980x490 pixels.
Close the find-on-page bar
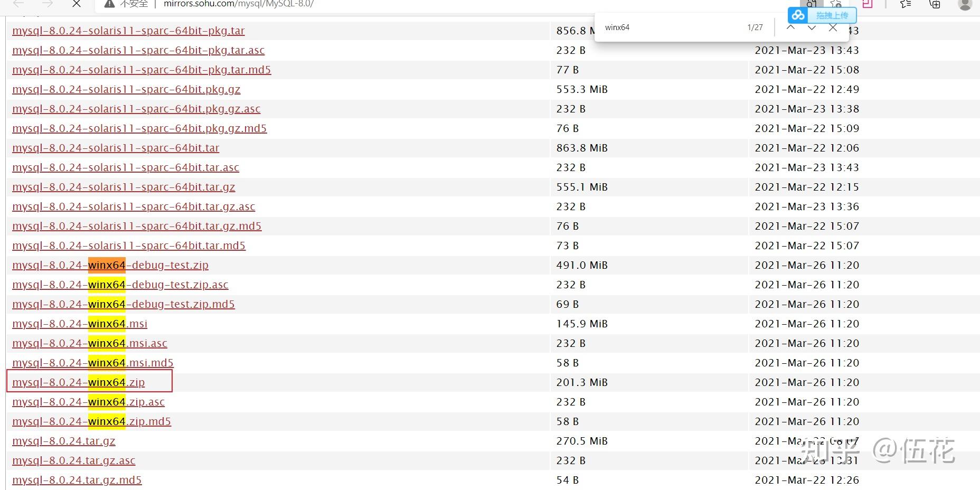pos(833,27)
